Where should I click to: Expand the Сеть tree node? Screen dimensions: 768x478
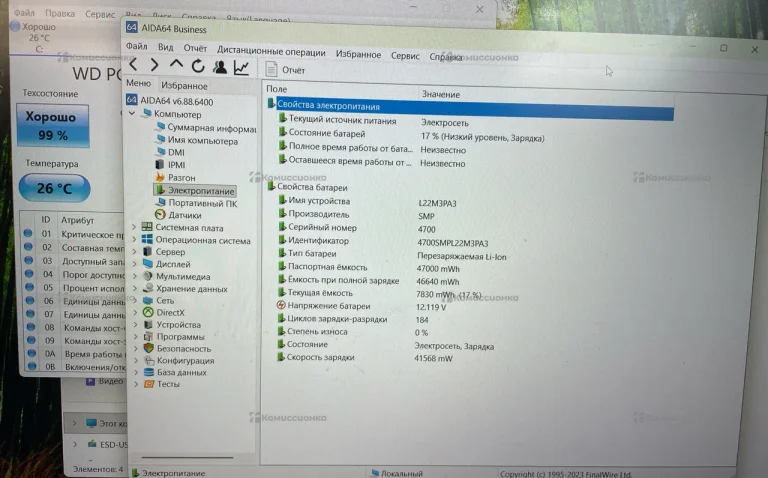click(135, 300)
